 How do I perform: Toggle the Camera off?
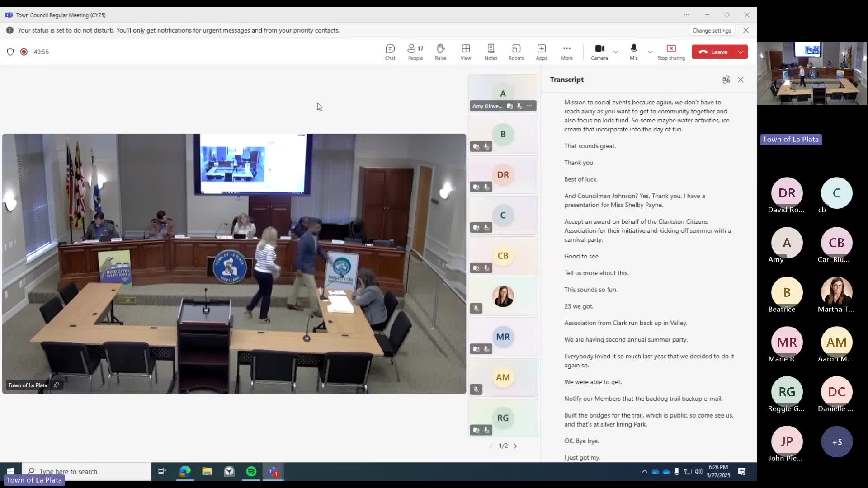599,49
